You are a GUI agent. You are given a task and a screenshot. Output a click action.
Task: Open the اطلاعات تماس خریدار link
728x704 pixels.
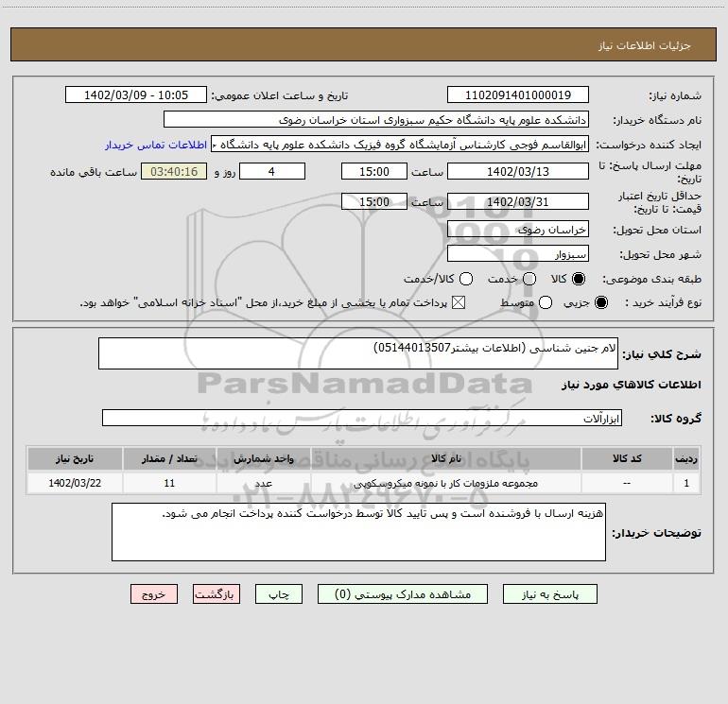[x=156, y=145]
